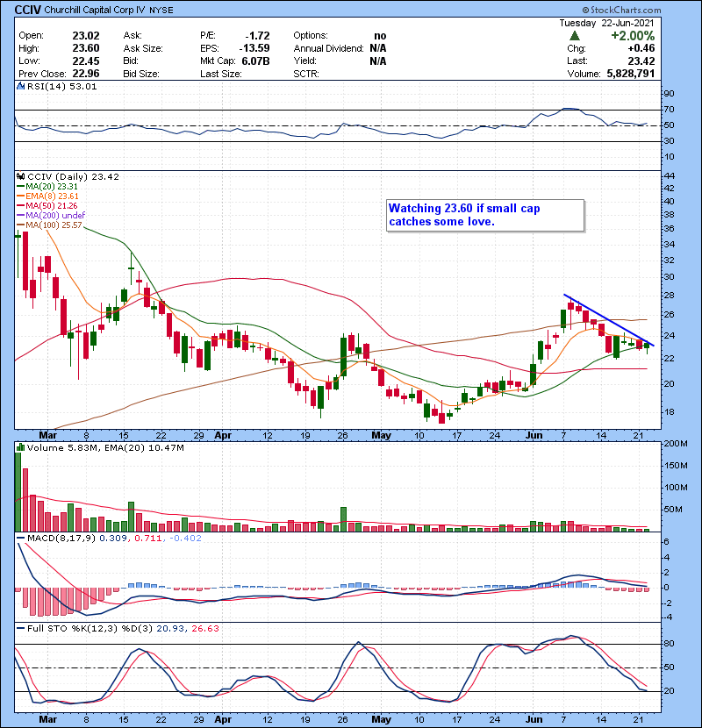Click the Churchill Capital Corp IV company name

95,11
